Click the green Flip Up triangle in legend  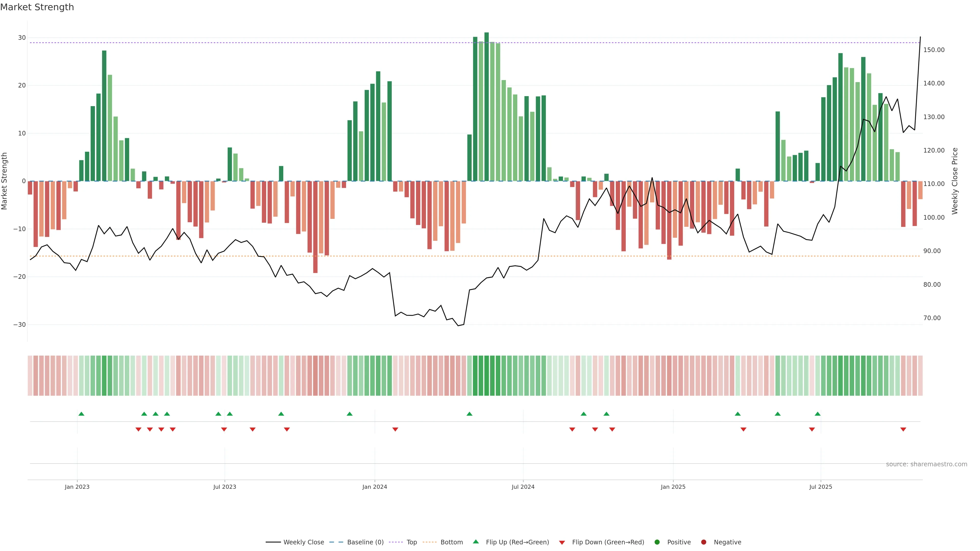(x=475, y=542)
